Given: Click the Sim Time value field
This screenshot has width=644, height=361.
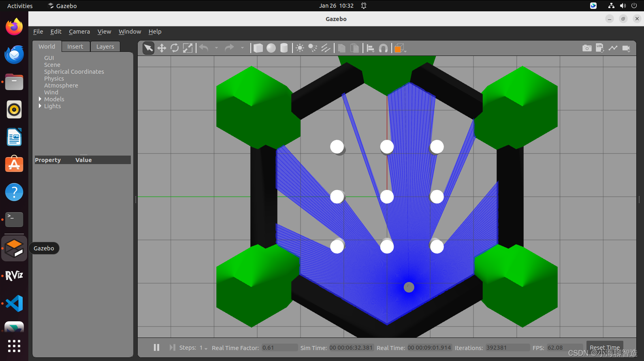Looking at the screenshot, I should tap(351, 348).
